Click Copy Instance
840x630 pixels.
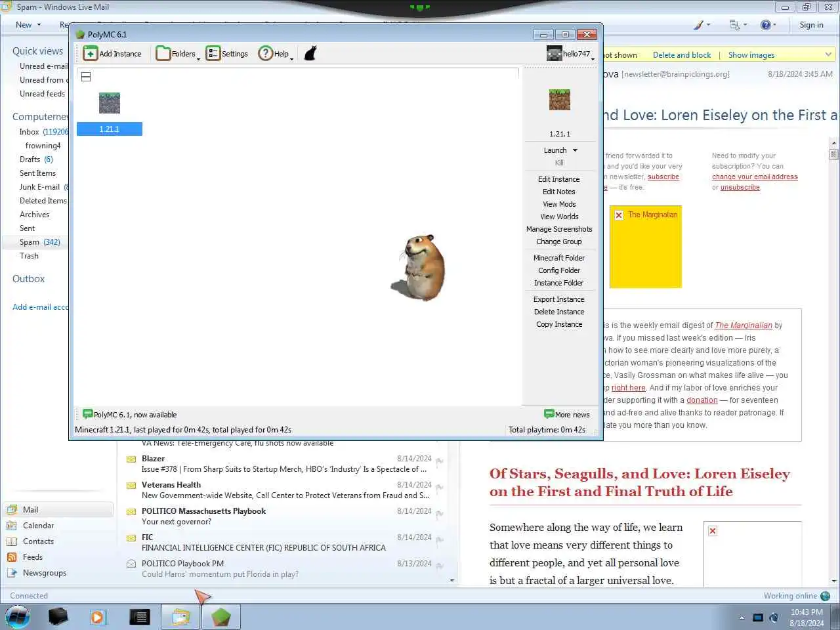559,324
